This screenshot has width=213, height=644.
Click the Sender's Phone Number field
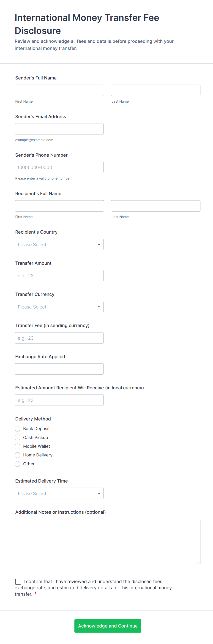tap(59, 167)
